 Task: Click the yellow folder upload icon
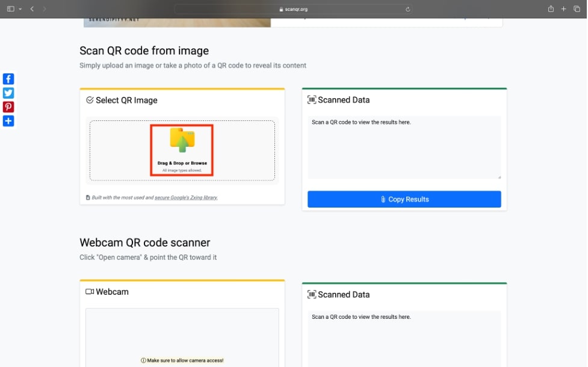[182, 140]
